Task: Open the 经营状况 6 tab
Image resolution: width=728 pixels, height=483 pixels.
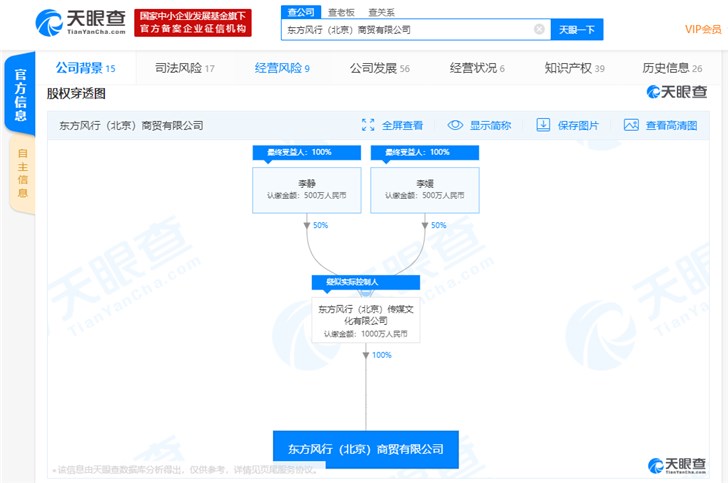Action: pyautogui.click(x=477, y=68)
